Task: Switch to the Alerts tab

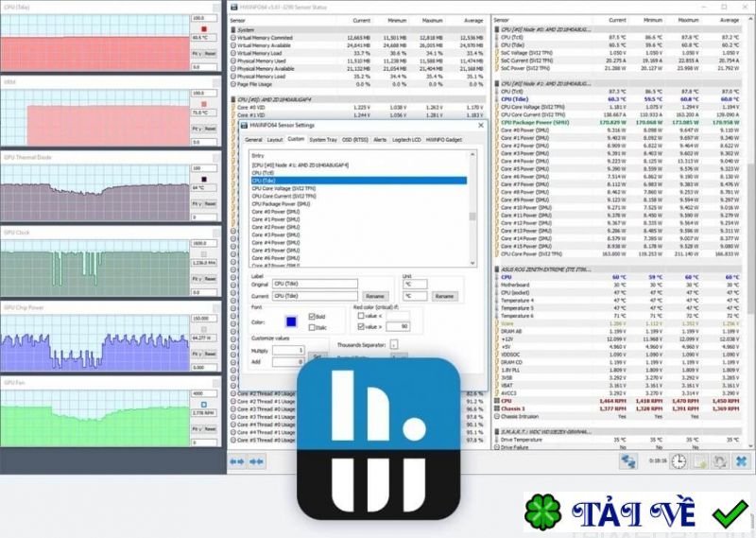Action: coord(380,139)
